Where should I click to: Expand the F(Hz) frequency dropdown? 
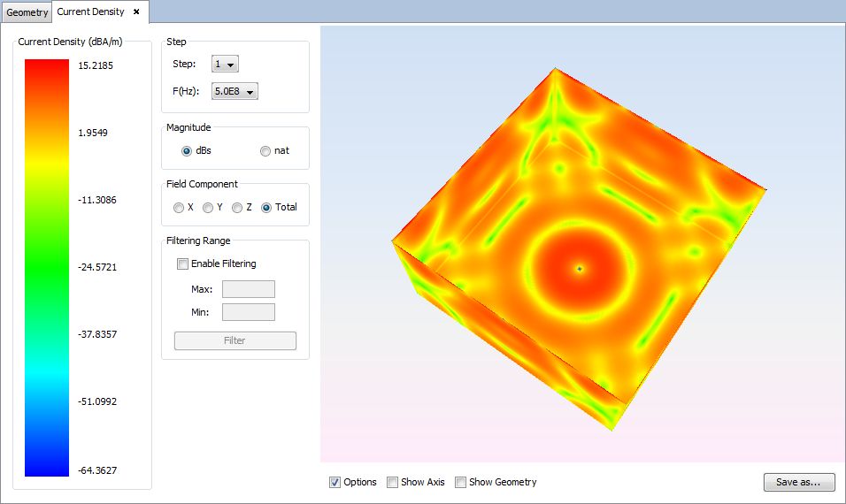click(x=235, y=91)
